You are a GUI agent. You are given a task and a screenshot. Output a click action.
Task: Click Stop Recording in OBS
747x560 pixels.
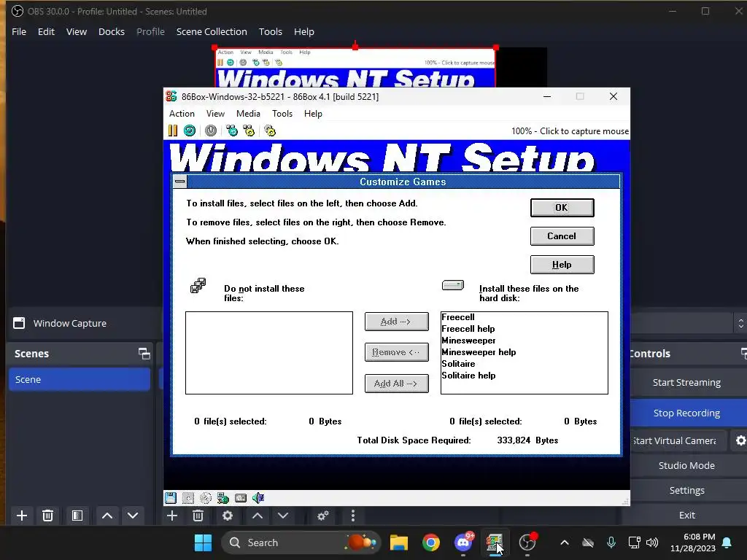pyautogui.click(x=686, y=413)
